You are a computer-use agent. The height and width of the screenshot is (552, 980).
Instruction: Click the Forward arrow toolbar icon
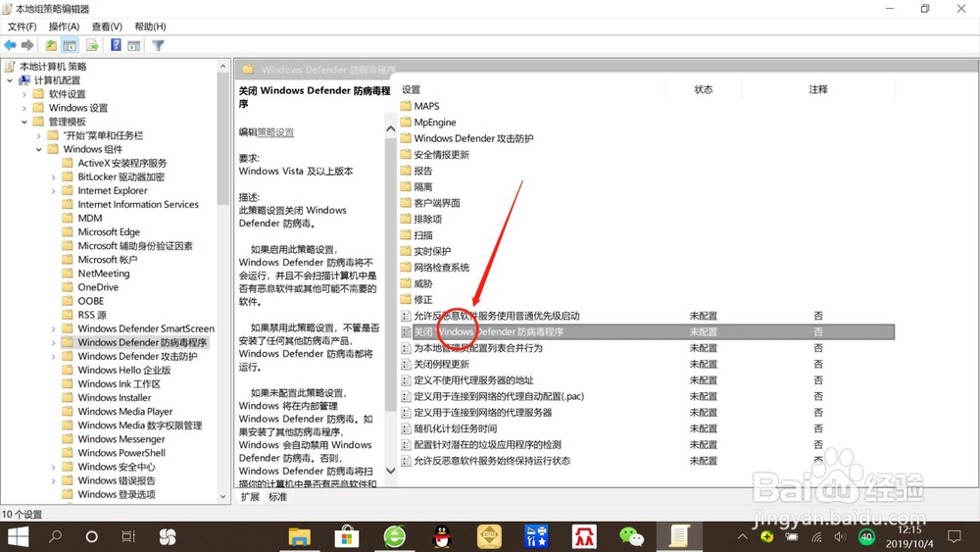27,45
